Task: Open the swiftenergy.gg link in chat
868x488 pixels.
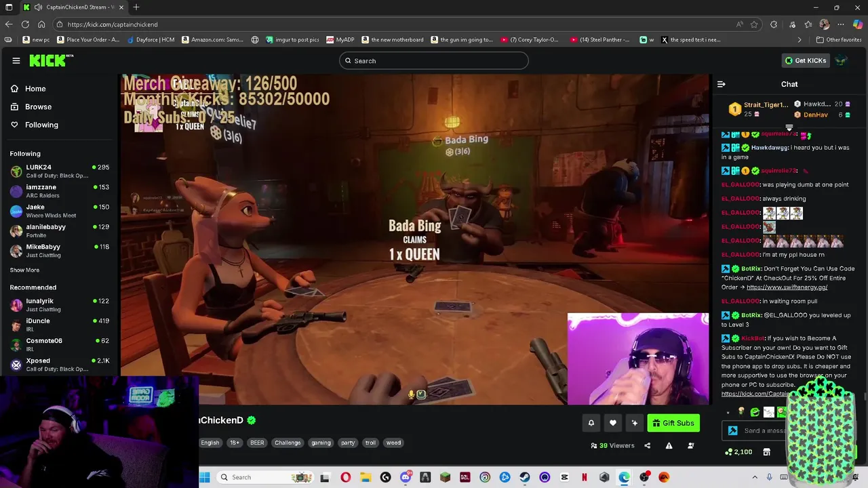Action: click(x=787, y=287)
